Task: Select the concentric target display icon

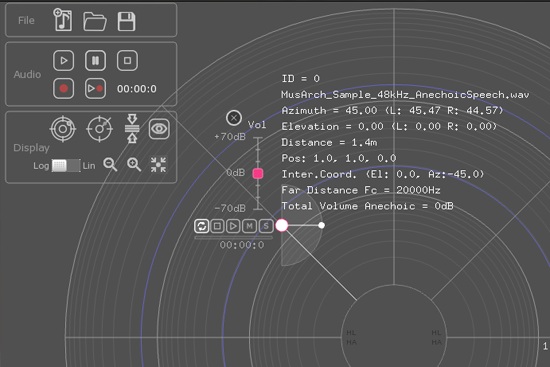Action: [63, 129]
